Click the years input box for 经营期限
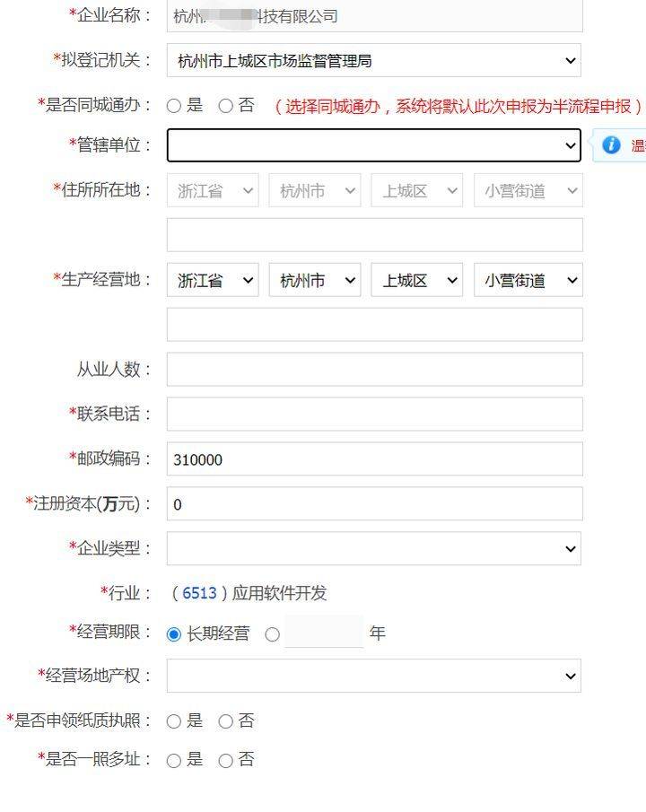 coord(324,632)
